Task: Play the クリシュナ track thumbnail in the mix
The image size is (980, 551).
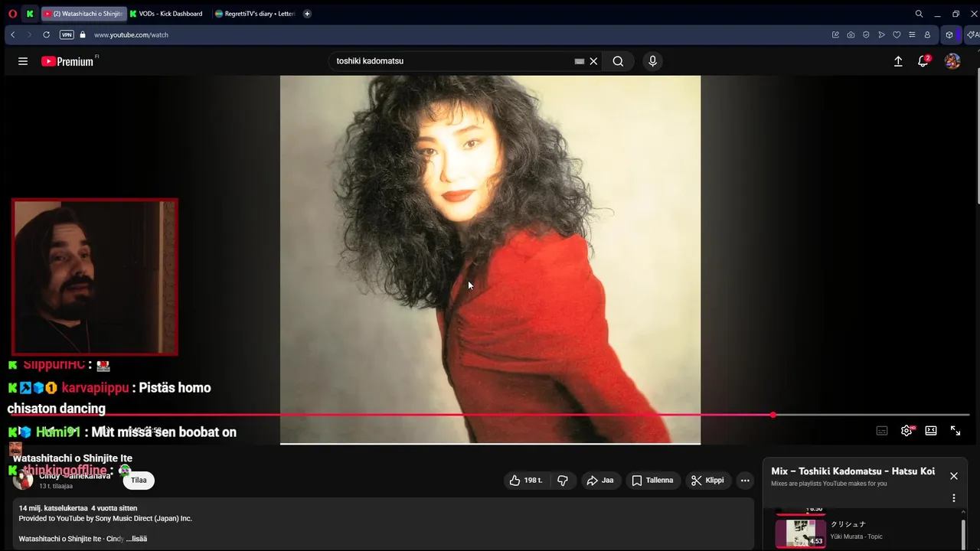Action: point(801,533)
